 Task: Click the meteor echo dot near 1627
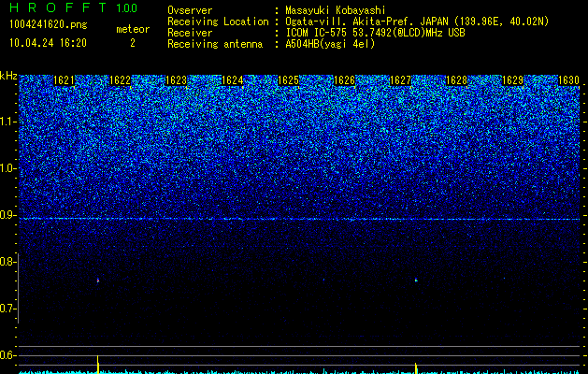pos(416,280)
